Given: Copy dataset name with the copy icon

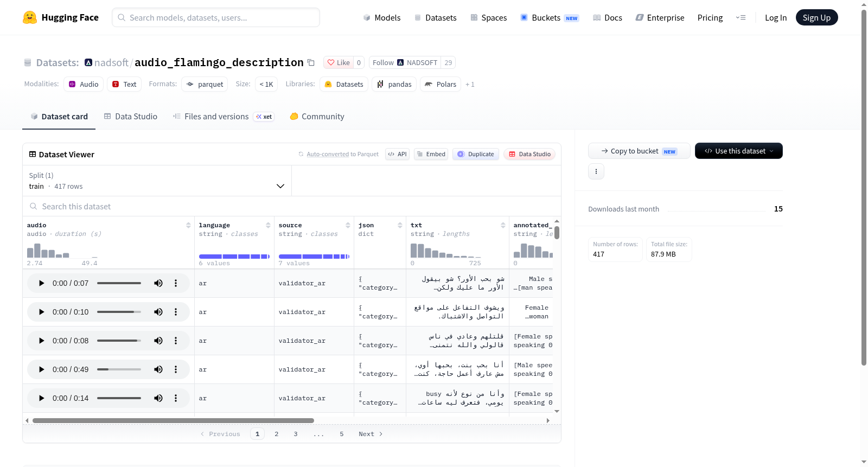Looking at the screenshot, I should point(311,62).
